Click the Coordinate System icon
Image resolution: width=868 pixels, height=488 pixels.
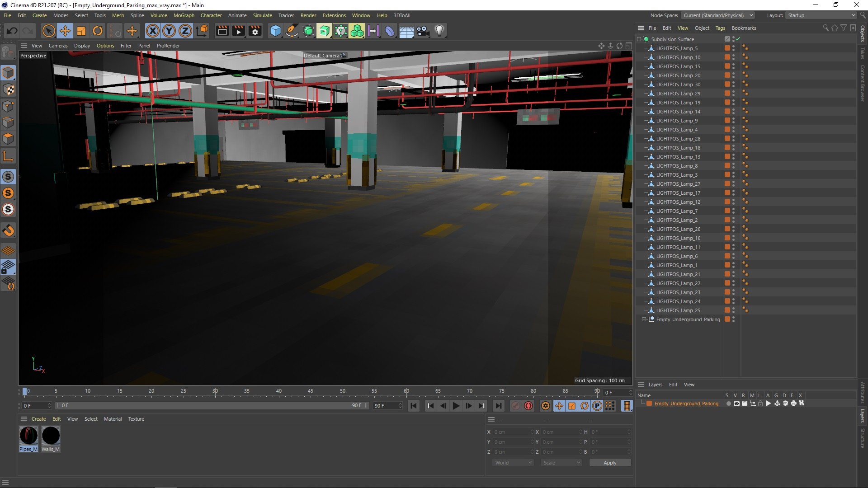[x=203, y=31]
